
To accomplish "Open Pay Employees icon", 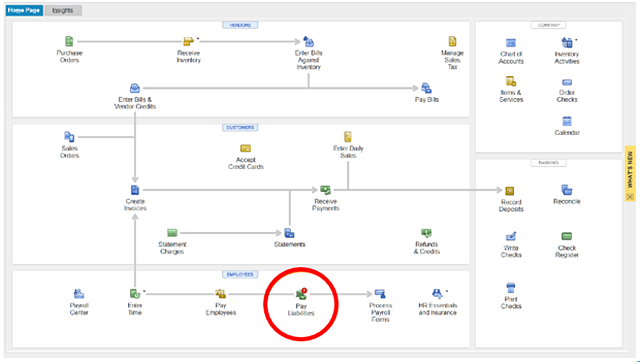I will click(x=220, y=294).
